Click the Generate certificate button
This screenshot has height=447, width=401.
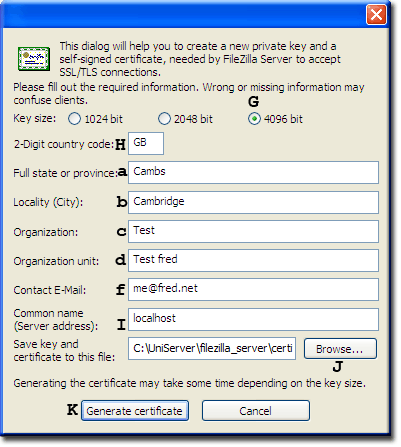coord(135,411)
